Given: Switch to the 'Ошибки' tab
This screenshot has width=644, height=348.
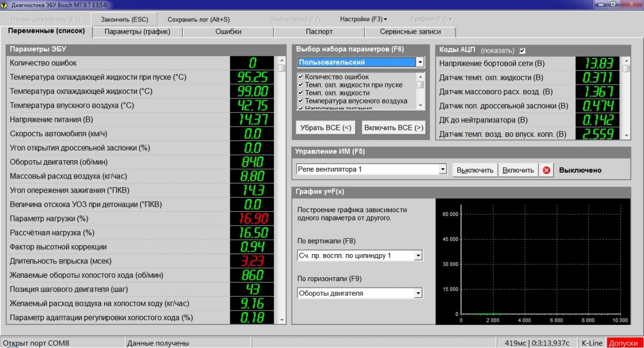Looking at the screenshot, I should (x=228, y=32).
